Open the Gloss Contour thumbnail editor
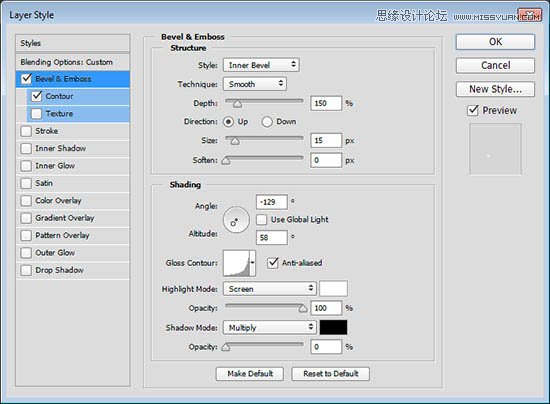The width and height of the screenshot is (550, 404). [236, 263]
